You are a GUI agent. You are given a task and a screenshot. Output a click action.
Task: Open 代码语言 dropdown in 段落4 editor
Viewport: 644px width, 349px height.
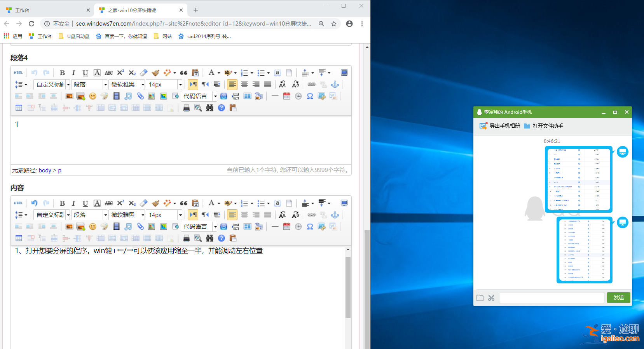coord(199,96)
